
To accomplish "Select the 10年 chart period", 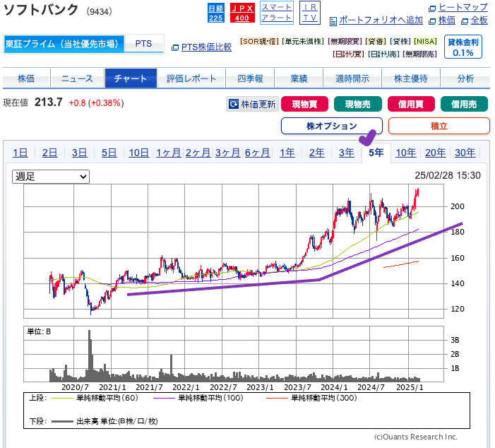I will point(406,153).
